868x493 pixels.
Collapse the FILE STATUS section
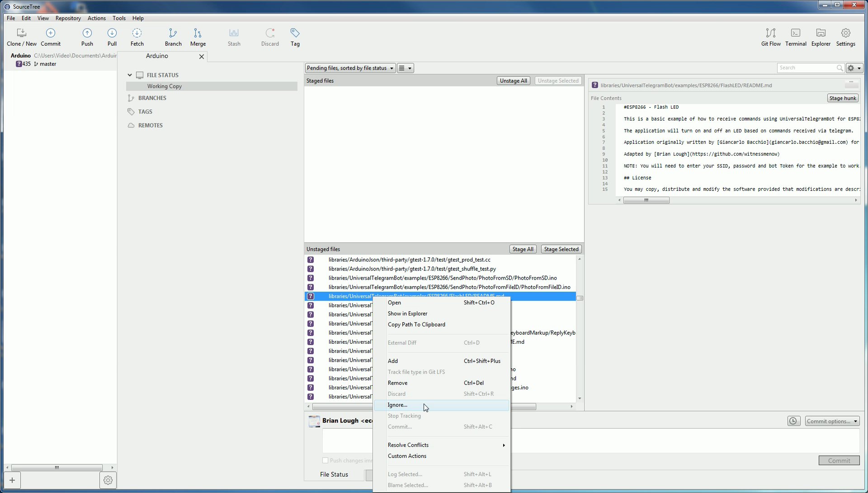tap(130, 75)
